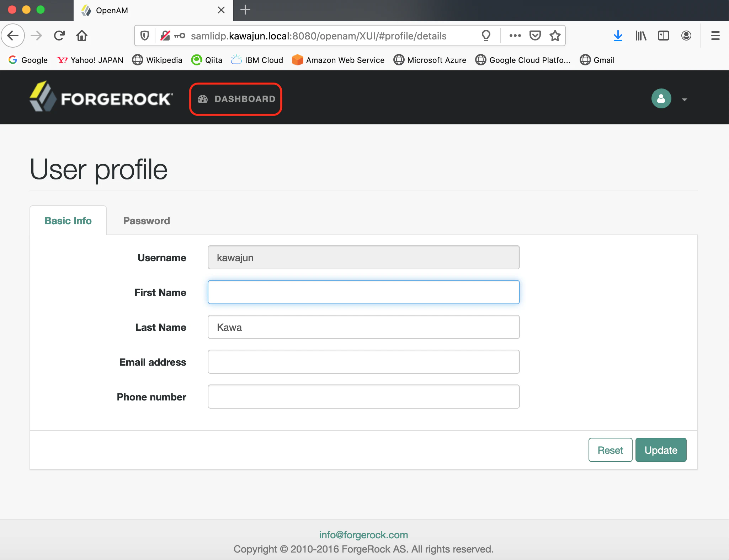Image resolution: width=729 pixels, height=560 pixels.
Task: Toggle the sidebar panel icon
Action: 664,36
